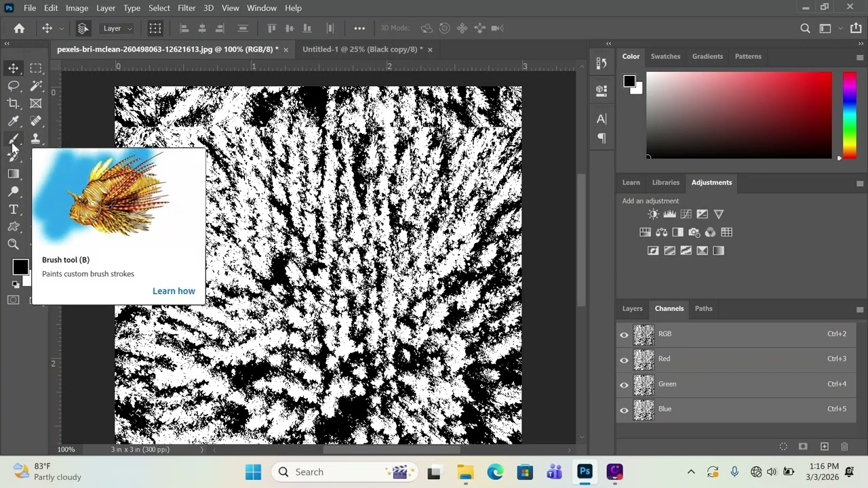Open the Character panel icon
868x488 pixels.
pyautogui.click(x=601, y=119)
